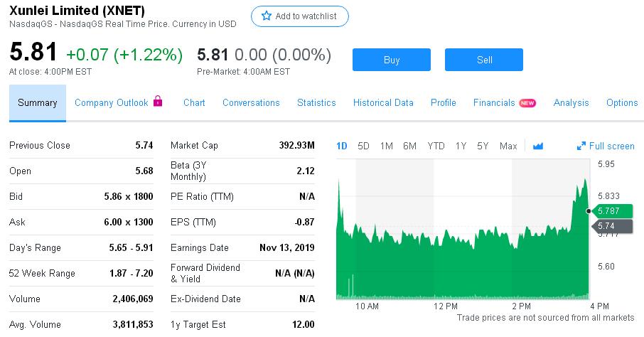The image size is (644, 337).
Task: Select the YTD chart range
Action: click(x=436, y=146)
